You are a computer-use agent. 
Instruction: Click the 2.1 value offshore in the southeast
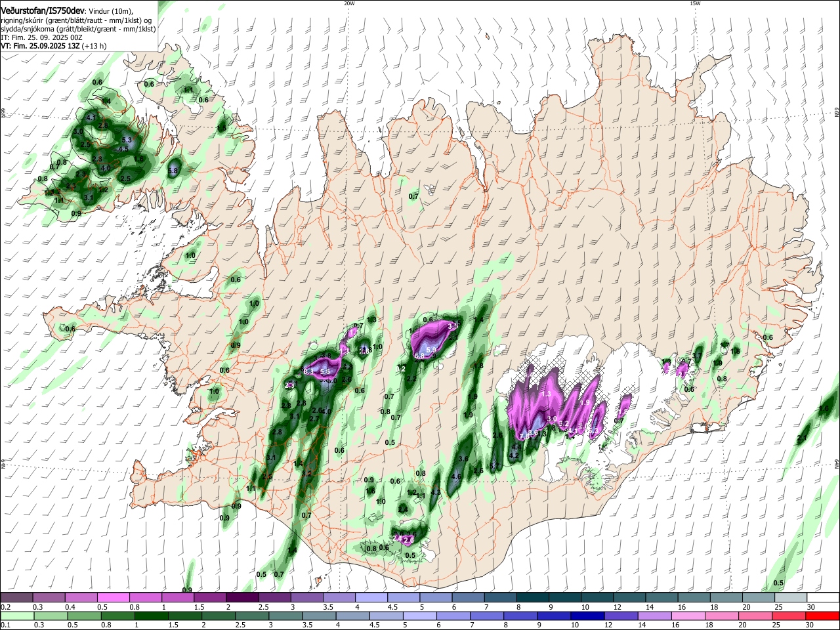pyautogui.click(x=802, y=438)
